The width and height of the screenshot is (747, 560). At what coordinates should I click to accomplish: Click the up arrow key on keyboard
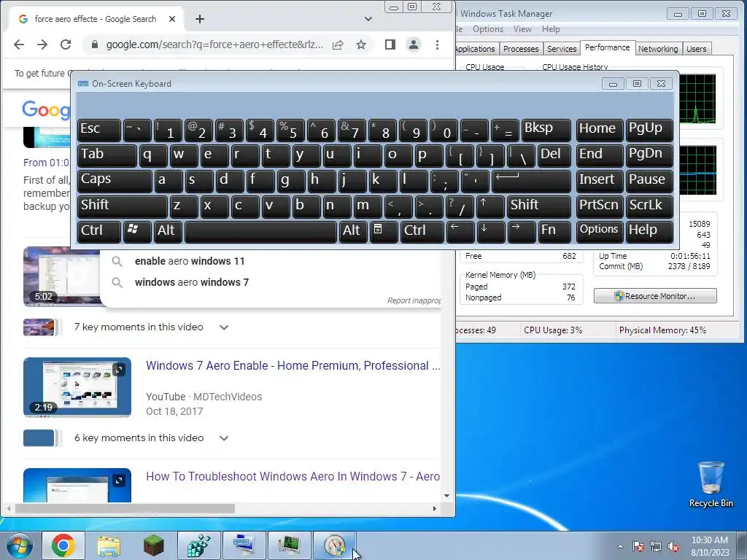tap(490, 206)
